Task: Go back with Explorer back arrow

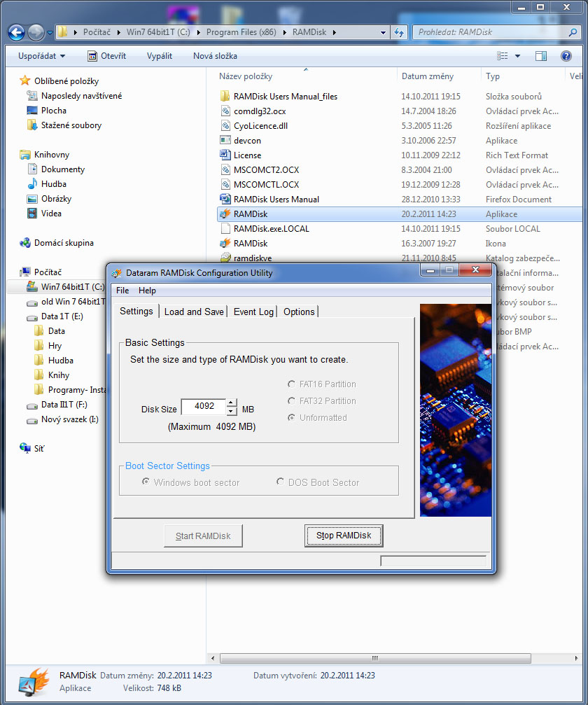Action: click(x=17, y=32)
